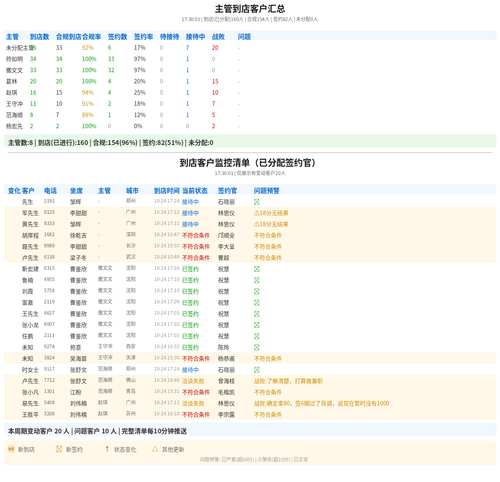Click 已签约 status in phone 9274 row
The width and height of the screenshot is (500, 482).
coord(190,347)
